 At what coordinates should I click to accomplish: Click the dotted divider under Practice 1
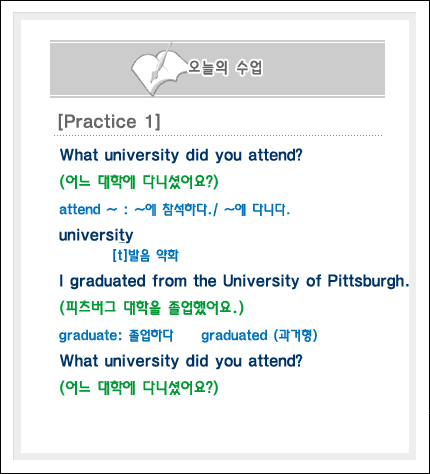coord(218,136)
